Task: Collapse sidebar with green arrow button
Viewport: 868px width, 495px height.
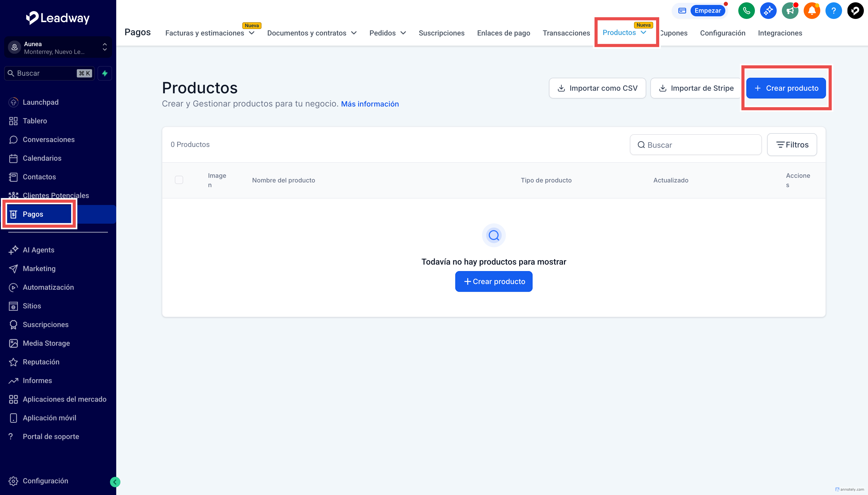Action: pyautogui.click(x=115, y=482)
